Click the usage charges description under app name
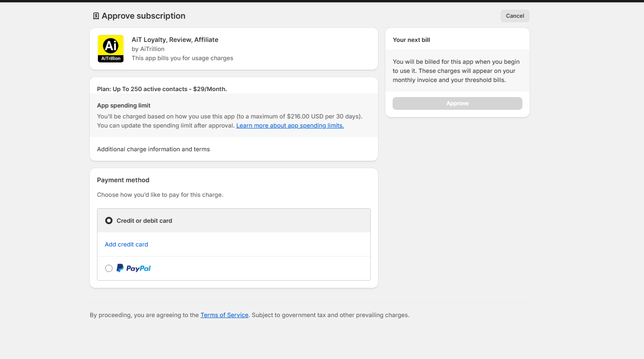The image size is (644, 359). 182,58
